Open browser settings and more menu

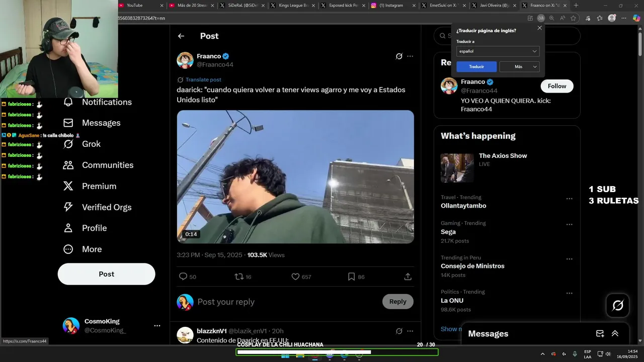coord(624,18)
